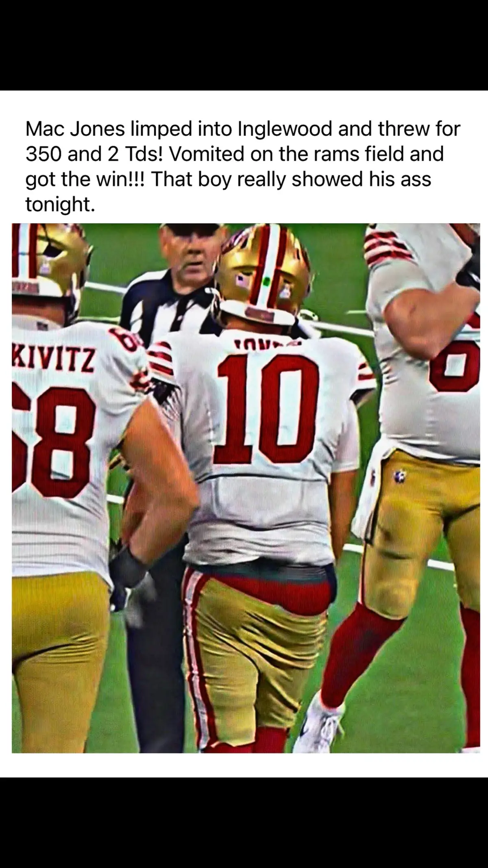Tap the black bar below the post
The height and width of the screenshot is (868, 488).
pyautogui.click(x=244, y=823)
